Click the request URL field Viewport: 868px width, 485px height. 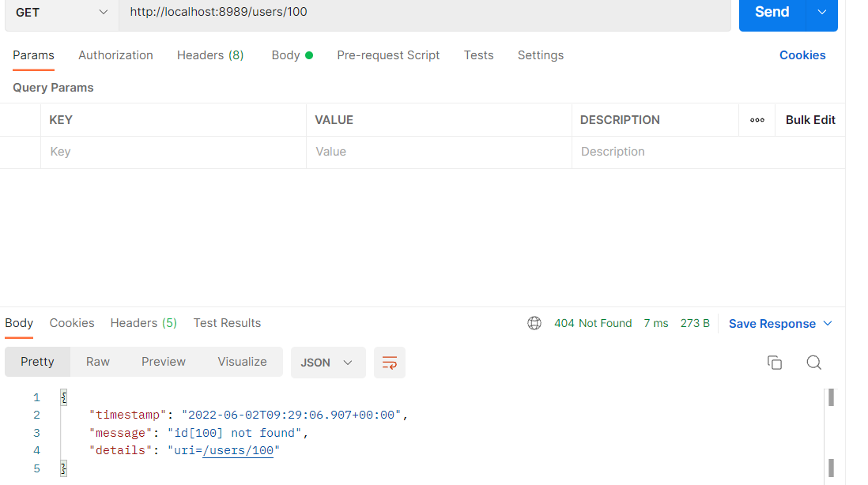pos(425,12)
